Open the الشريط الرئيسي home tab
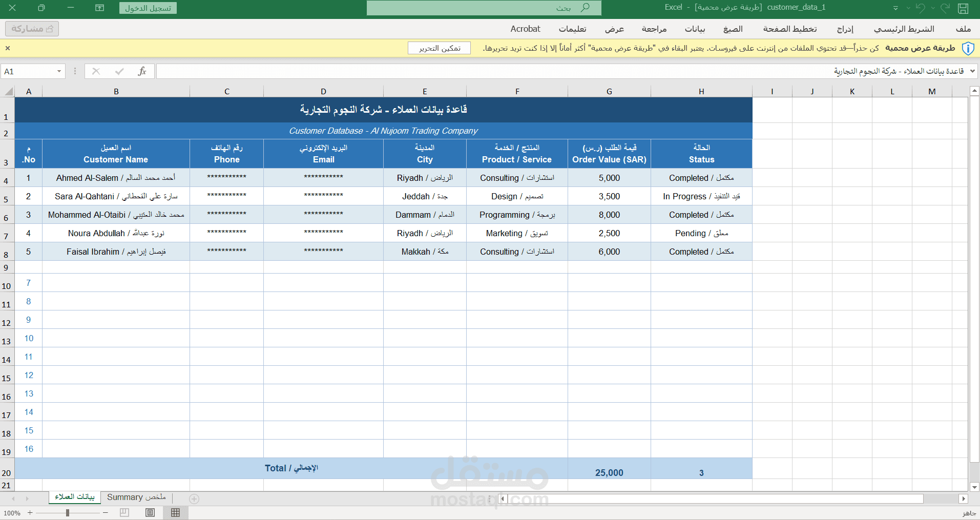Image resolution: width=980 pixels, height=520 pixels. coord(904,29)
